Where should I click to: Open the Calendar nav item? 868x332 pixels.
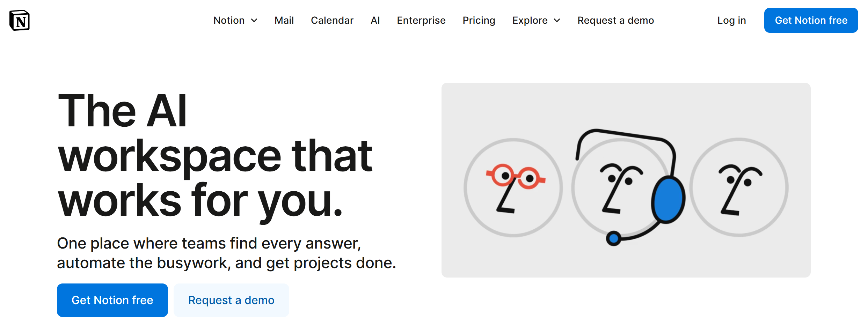[x=332, y=20]
